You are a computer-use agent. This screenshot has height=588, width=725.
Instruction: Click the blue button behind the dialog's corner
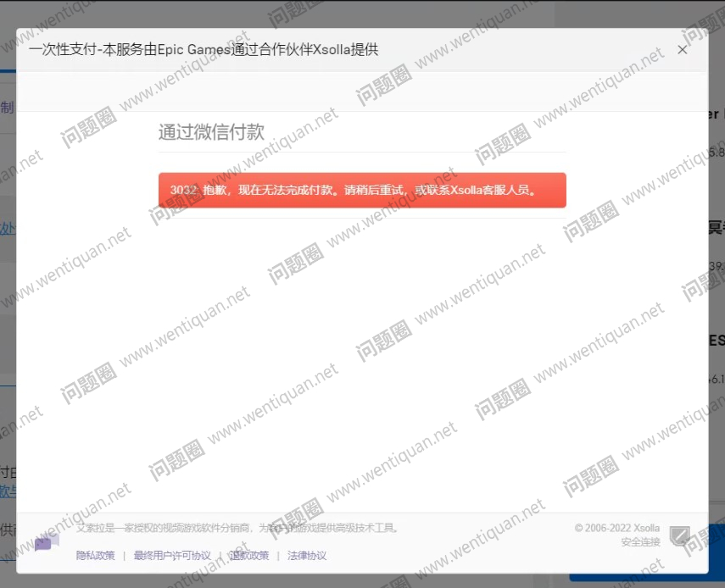tap(716, 551)
